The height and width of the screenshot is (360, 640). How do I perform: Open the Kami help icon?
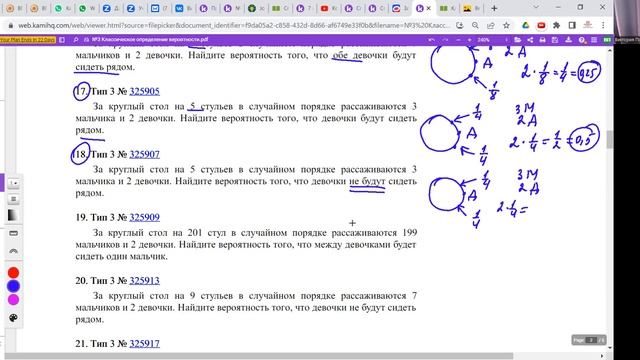tap(582, 40)
